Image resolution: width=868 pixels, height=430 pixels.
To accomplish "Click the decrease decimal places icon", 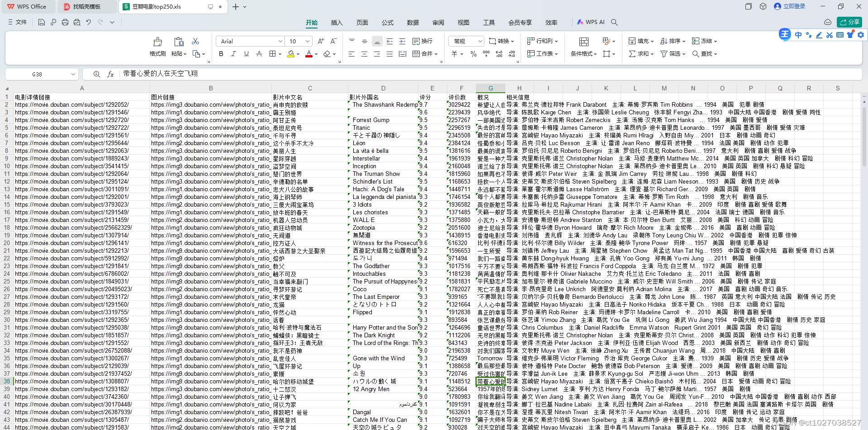I will (x=512, y=54).
